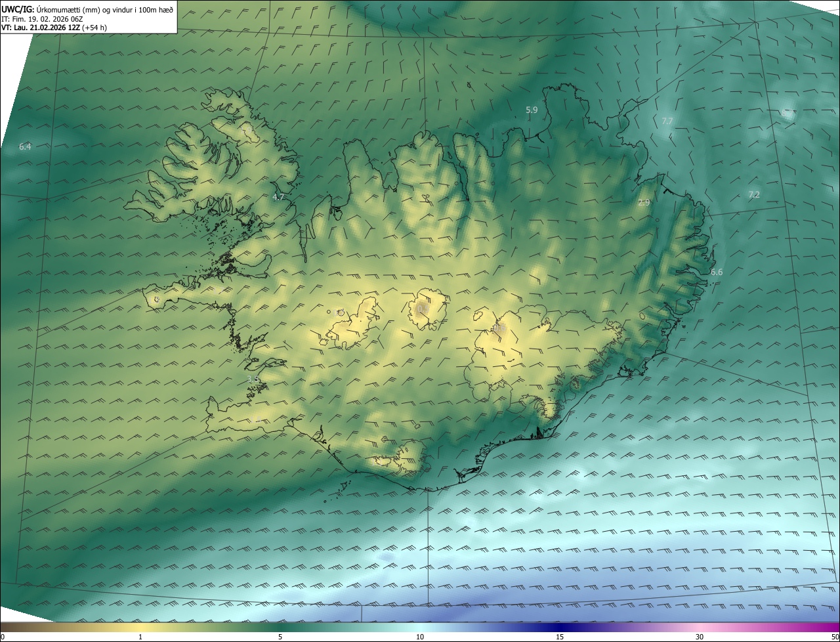840x642 pixels.
Task: Click the 4.7 value label on the map
Action: [278, 197]
